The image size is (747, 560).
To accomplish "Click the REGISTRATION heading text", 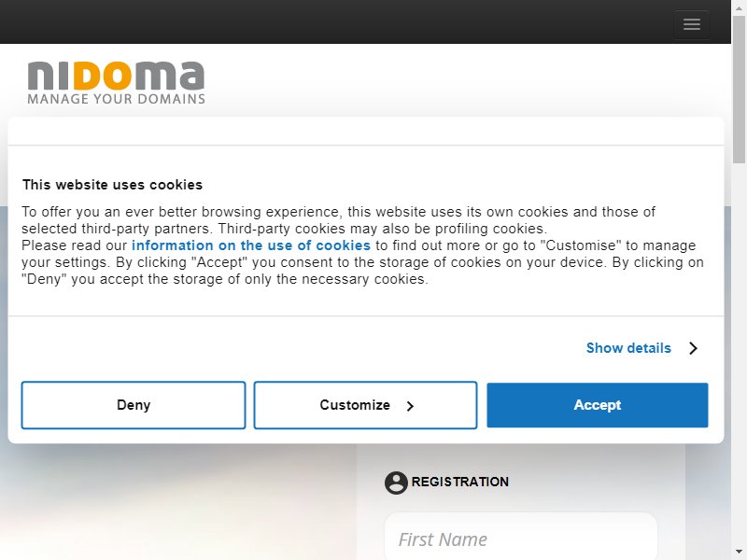I will point(460,482).
